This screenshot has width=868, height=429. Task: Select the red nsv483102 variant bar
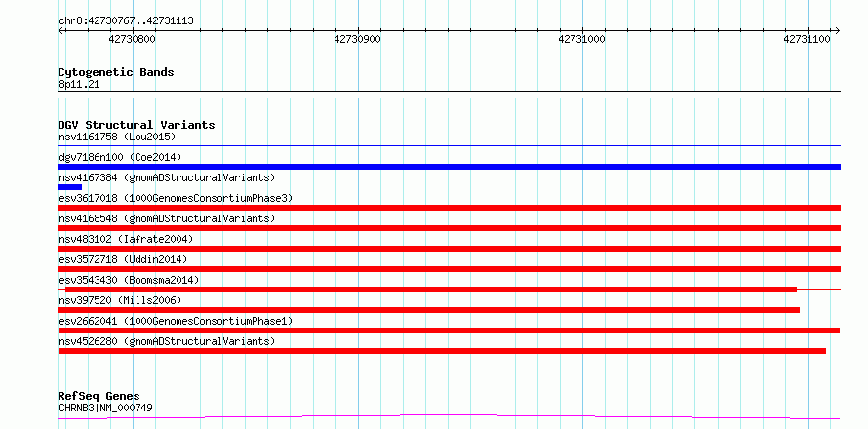pyautogui.click(x=449, y=249)
